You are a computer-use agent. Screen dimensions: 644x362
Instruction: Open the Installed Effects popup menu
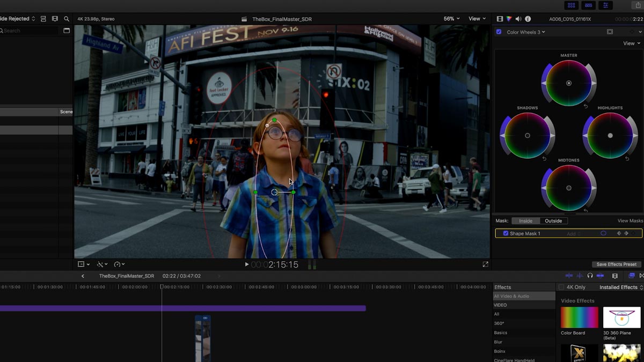pyautogui.click(x=621, y=287)
